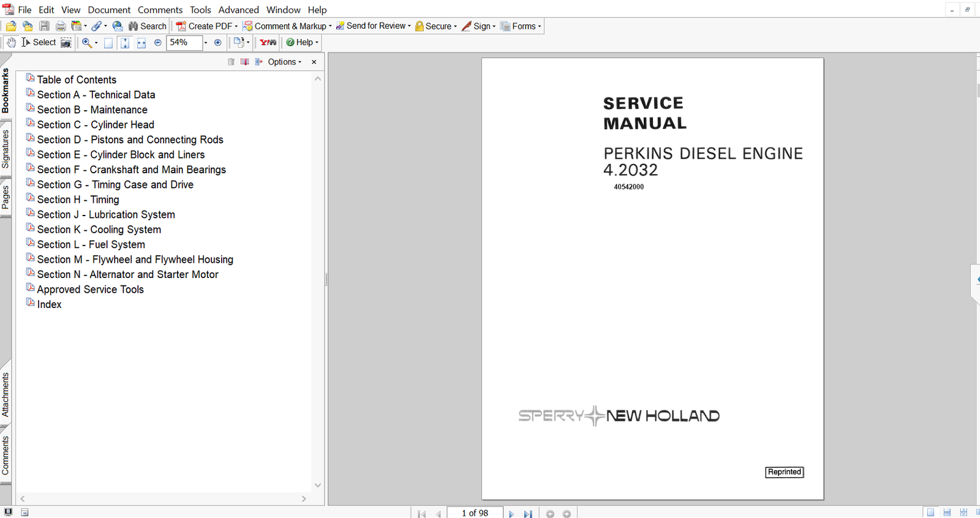Go to the next page arrow

511,514
